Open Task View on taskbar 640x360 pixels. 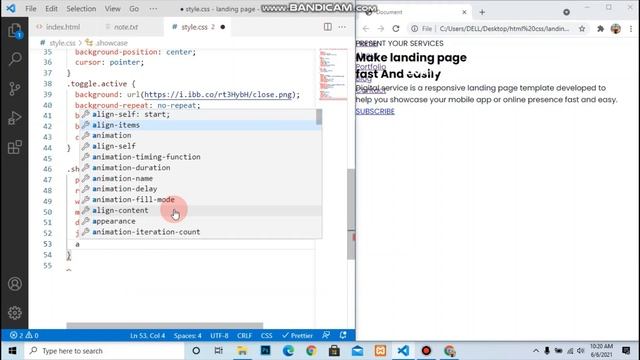tap(219, 351)
